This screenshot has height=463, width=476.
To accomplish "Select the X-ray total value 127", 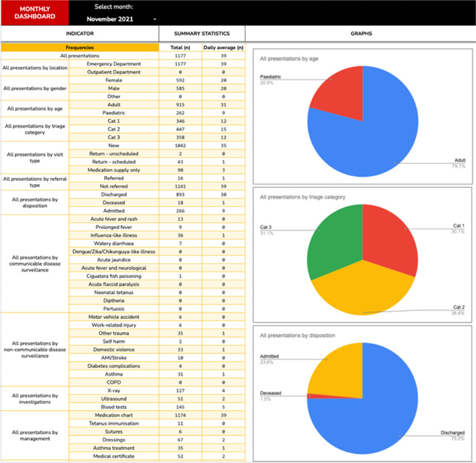I will (180, 391).
